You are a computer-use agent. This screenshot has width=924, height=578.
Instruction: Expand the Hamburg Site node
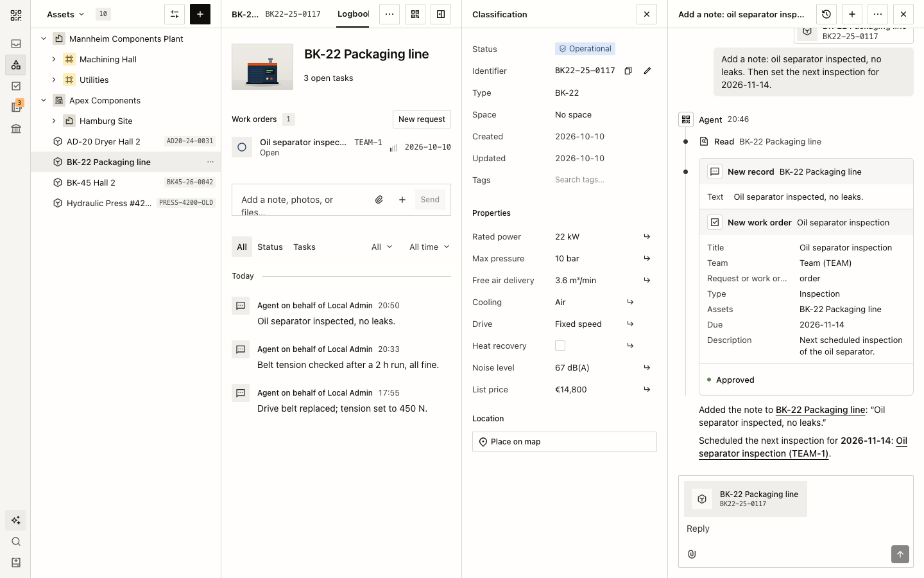(54, 121)
